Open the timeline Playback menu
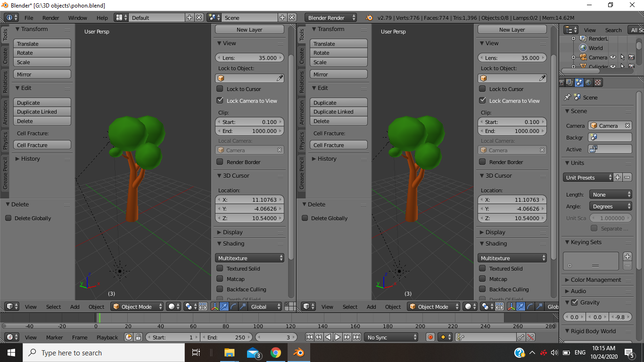 [x=107, y=337]
